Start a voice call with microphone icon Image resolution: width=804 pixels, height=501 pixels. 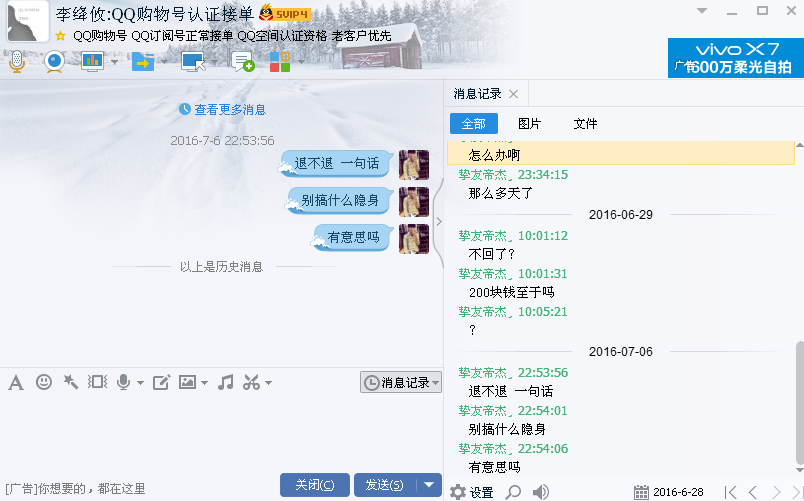tap(17, 62)
